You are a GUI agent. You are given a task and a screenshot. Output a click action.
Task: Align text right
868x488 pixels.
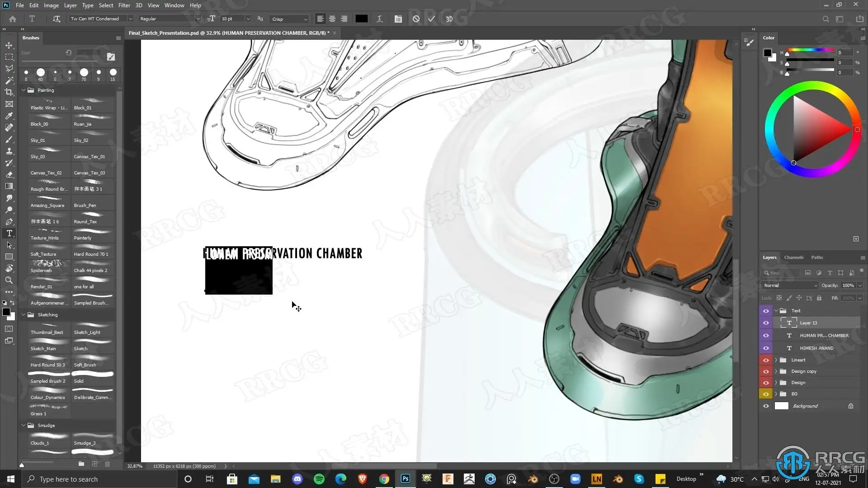pos(344,19)
